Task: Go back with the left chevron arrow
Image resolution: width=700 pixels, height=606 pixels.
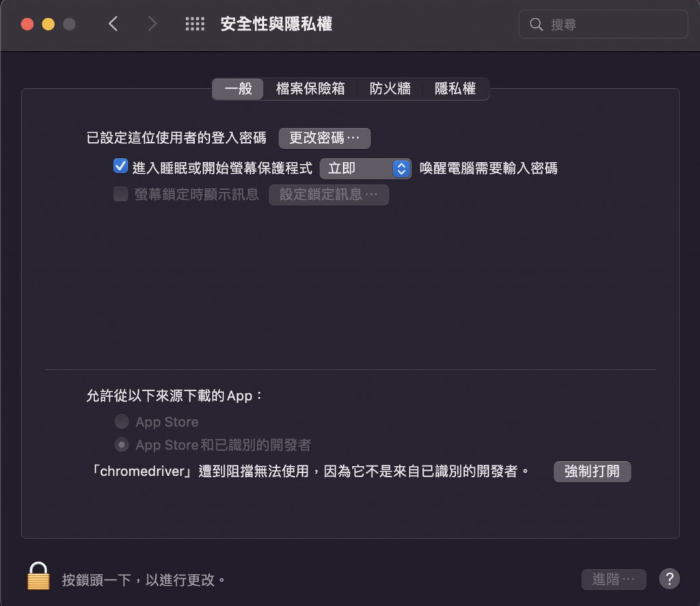Action: [113, 24]
